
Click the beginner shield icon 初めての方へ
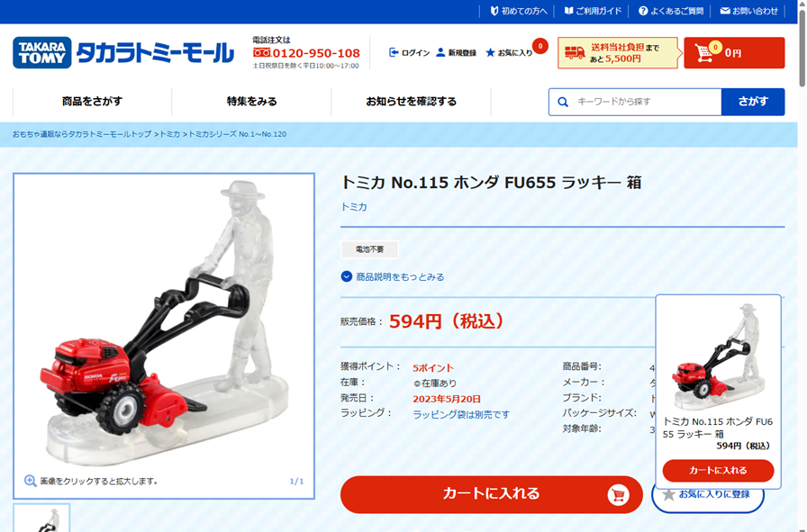click(494, 11)
